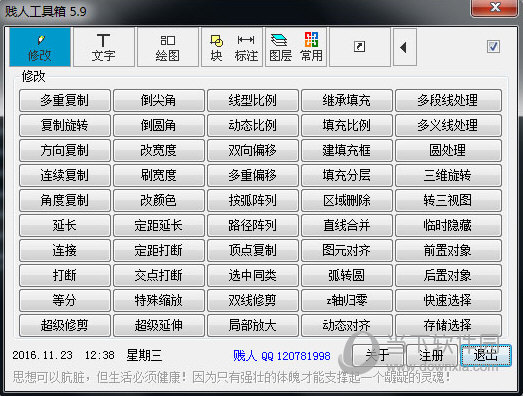This screenshot has width=523, height=396.
Task: Click the 继承填充 button
Action: [x=347, y=100]
